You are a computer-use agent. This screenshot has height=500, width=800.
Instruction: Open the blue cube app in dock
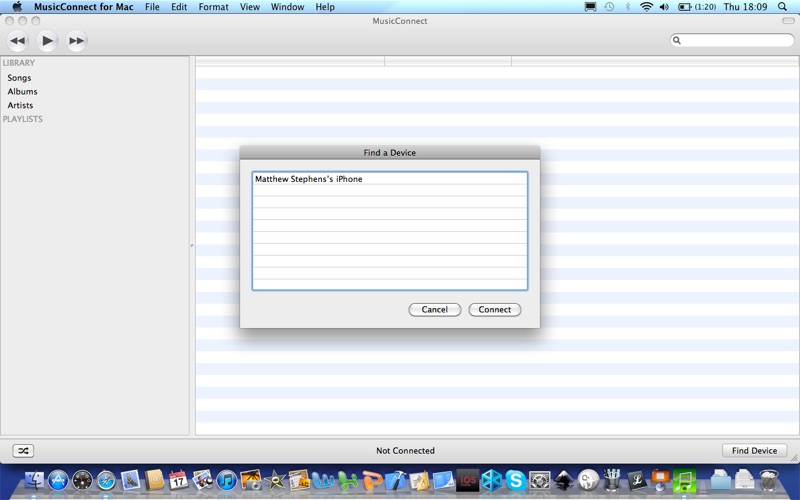click(492, 480)
